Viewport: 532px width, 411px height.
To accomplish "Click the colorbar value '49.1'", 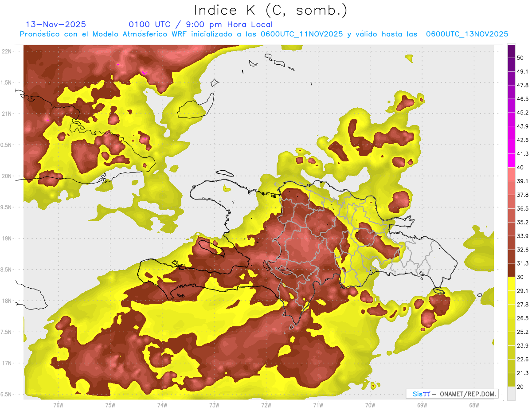I will point(523,71).
